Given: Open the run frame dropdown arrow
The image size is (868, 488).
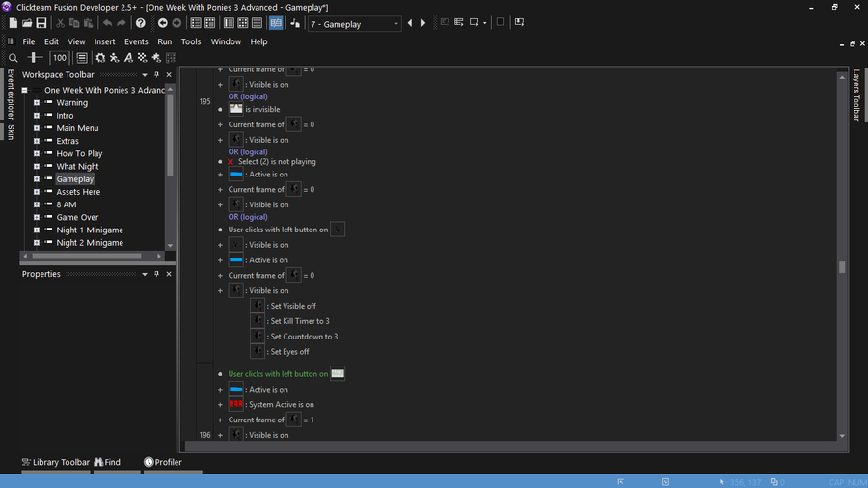Looking at the screenshot, I should click(x=484, y=23).
